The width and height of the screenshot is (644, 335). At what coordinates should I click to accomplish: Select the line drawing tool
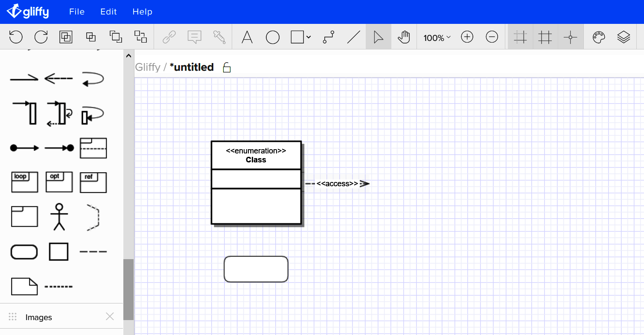click(353, 37)
